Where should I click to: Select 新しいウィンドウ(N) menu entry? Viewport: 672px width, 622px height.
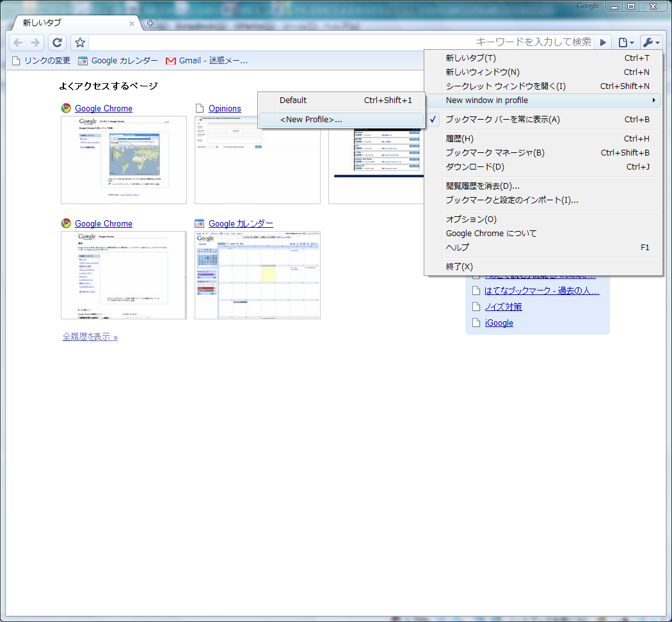[543, 72]
